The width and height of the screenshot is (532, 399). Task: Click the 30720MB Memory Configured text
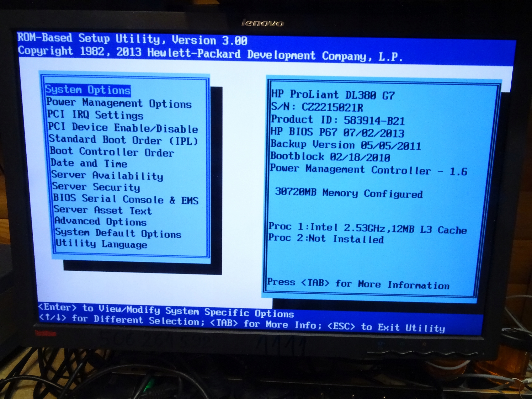(x=349, y=193)
